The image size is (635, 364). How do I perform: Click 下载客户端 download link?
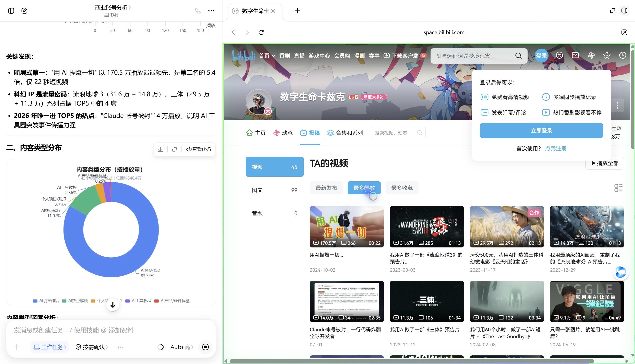click(x=401, y=56)
